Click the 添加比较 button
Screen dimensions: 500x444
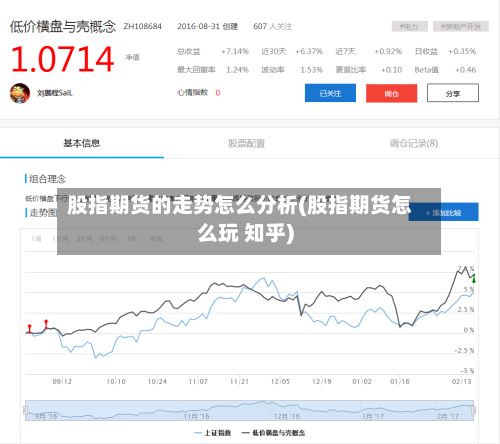point(443,212)
